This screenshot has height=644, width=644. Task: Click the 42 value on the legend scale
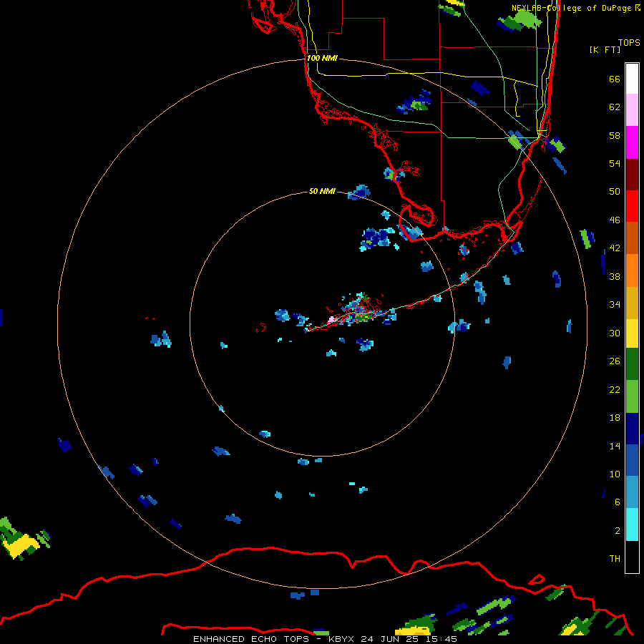click(615, 248)
